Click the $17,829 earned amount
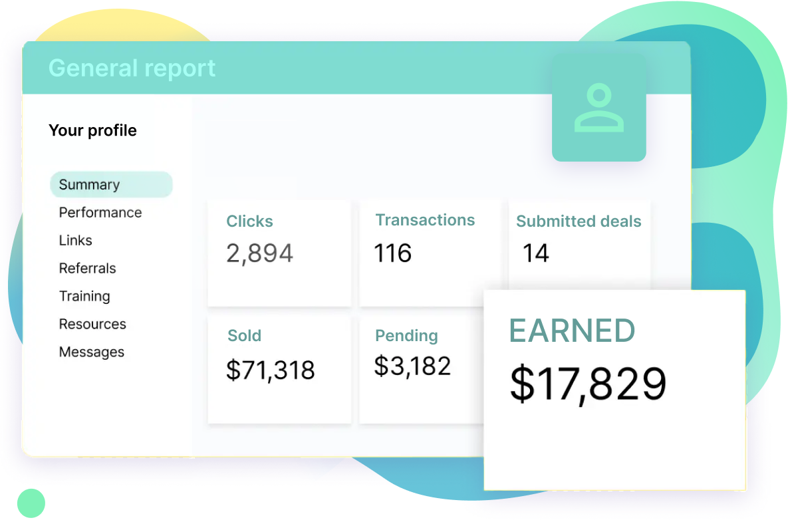 pyautogui.click(x=588, y=384)
